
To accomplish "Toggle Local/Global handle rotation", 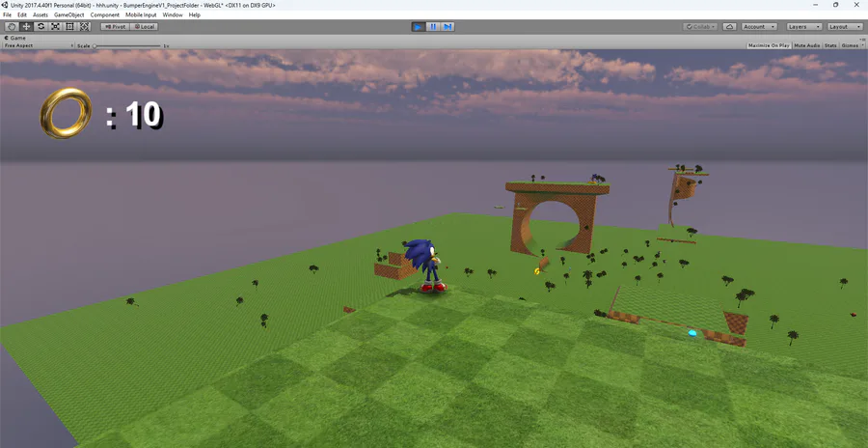I will pyautogui.click(x=144, y=27).
